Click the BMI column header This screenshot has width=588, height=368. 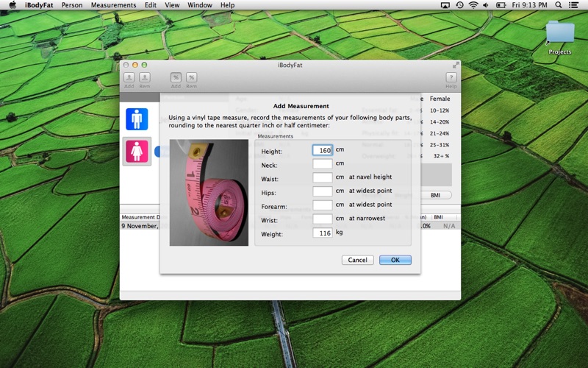coord(444,217)
